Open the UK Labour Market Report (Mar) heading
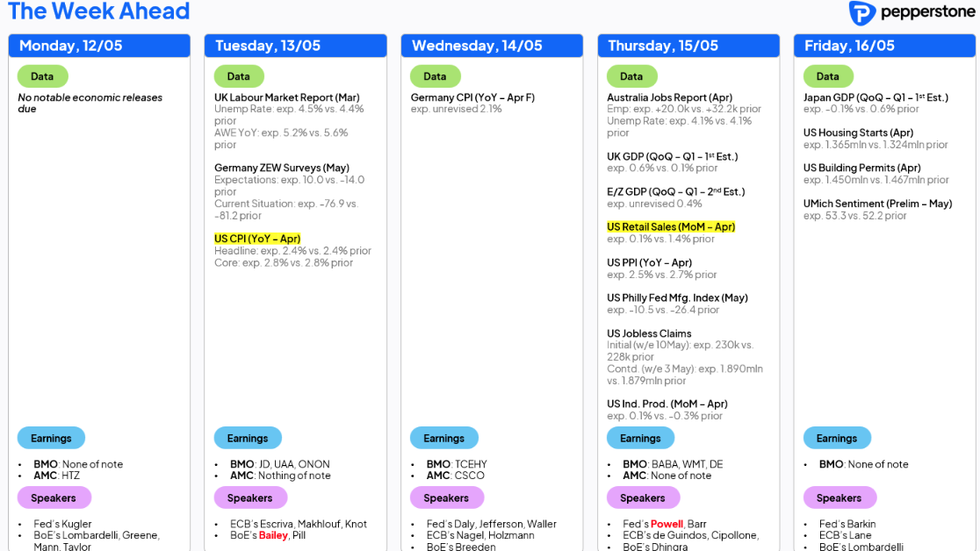This screenshot has width=980, height=551. coord(286,97)
